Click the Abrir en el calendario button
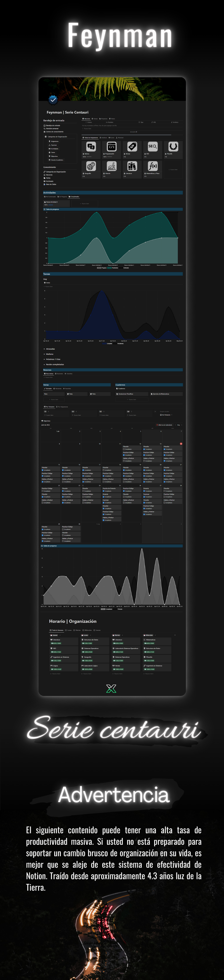Viewport: 224px width, 980px height. (x=164, y=425)
